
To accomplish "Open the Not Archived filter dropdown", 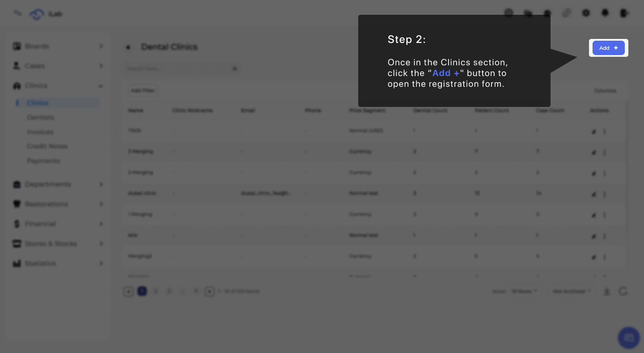I will pos(571,291).
